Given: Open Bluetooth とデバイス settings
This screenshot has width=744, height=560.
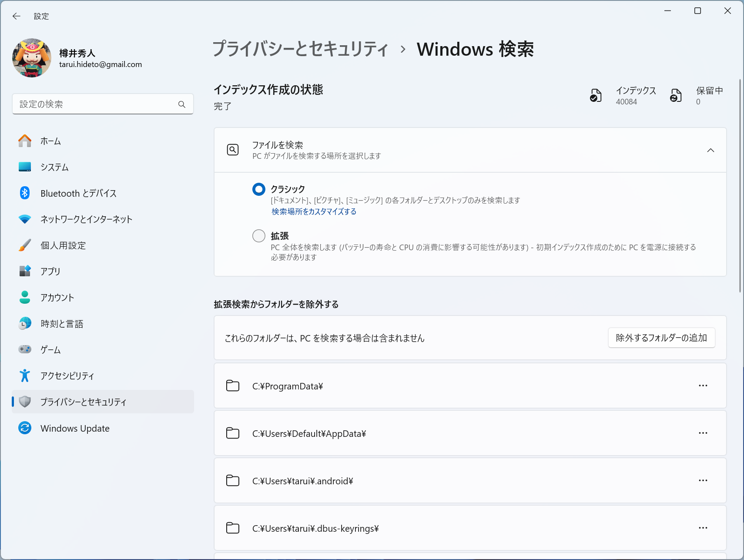Looking at the screenshot, I should [x=78, y=193].
